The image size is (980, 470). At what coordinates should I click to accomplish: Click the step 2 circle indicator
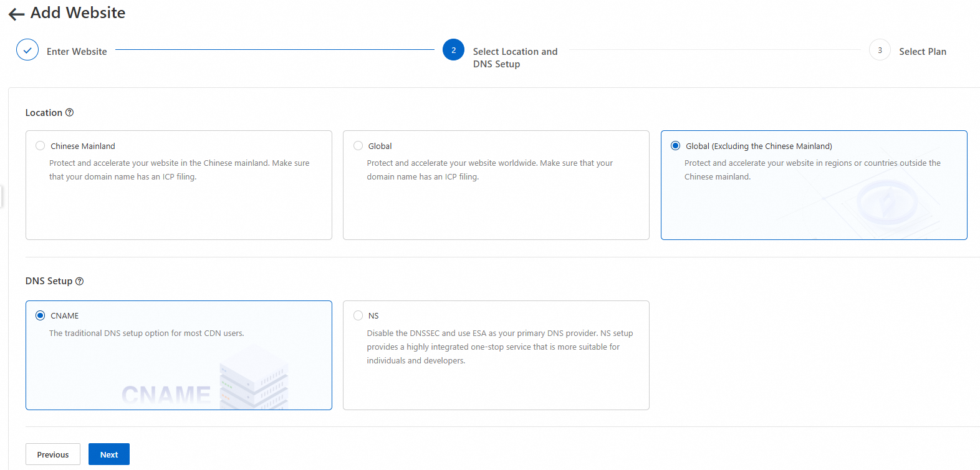[453, 50]
